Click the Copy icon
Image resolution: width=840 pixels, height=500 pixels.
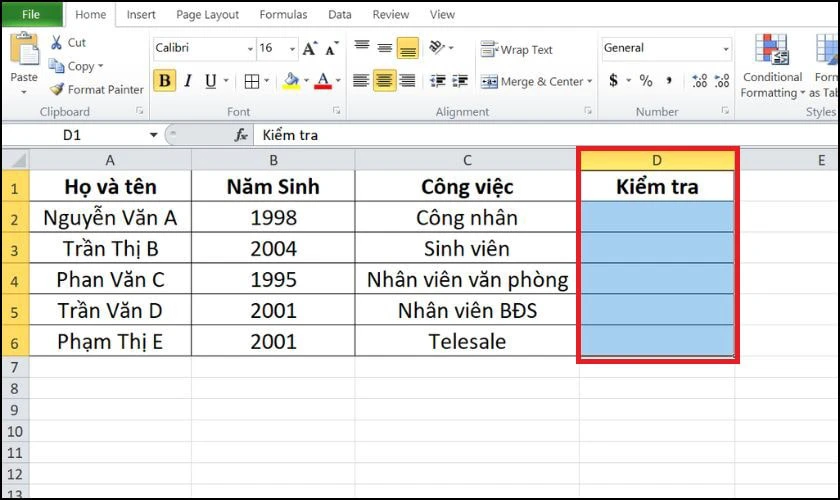[56, 66]
